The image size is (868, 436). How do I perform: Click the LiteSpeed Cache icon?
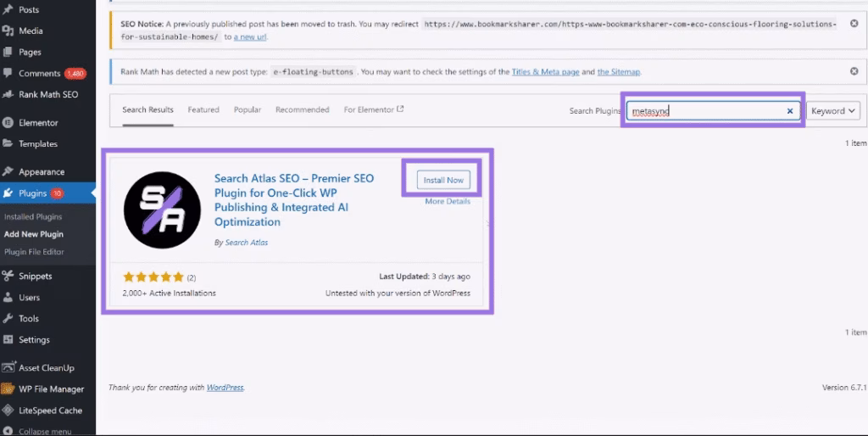(8, 411)
